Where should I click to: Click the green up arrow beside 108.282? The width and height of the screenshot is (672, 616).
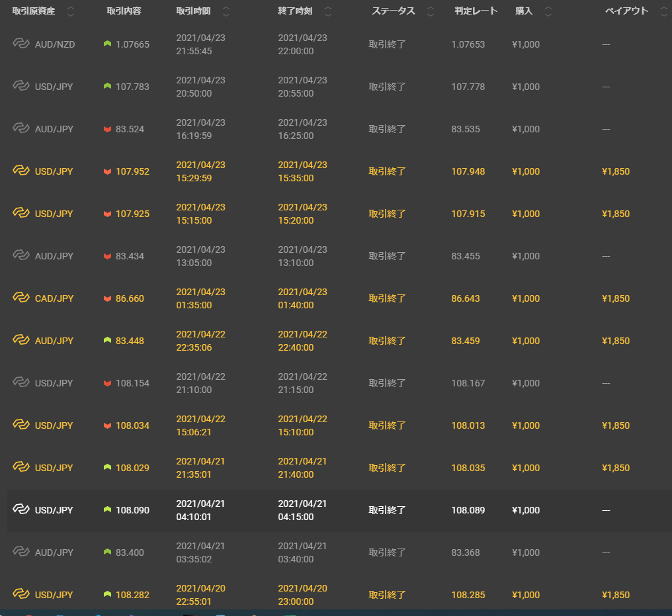tap(107, 594)
